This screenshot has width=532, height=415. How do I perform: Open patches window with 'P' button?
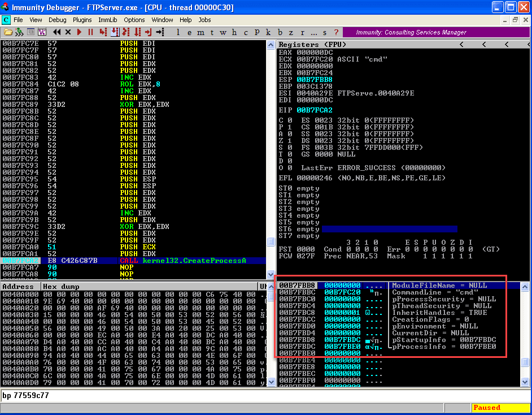(x=257, y=32)
